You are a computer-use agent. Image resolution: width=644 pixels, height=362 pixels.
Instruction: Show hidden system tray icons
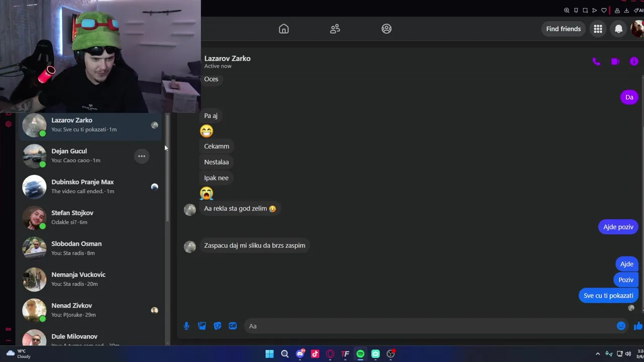tap(598, 354)
